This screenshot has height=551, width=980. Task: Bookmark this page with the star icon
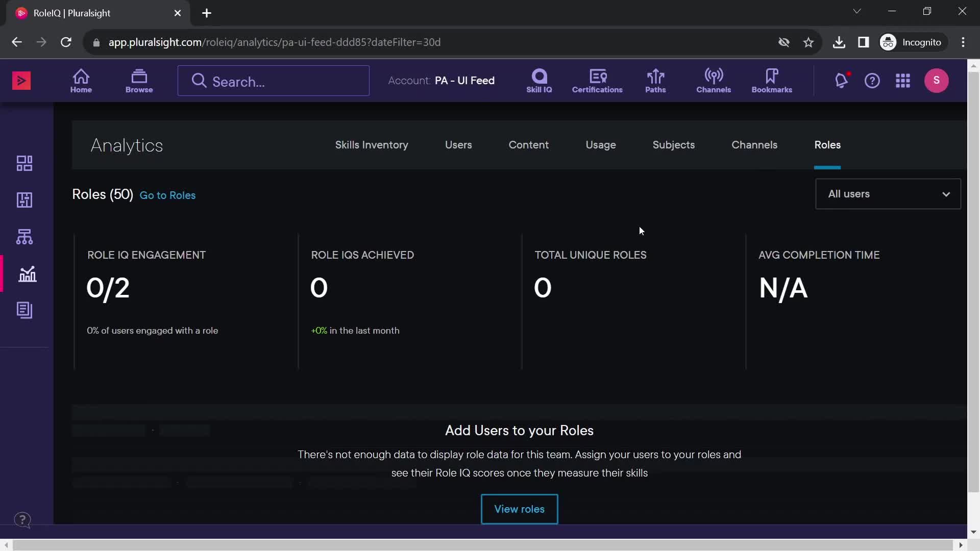[x=808, y=42]
